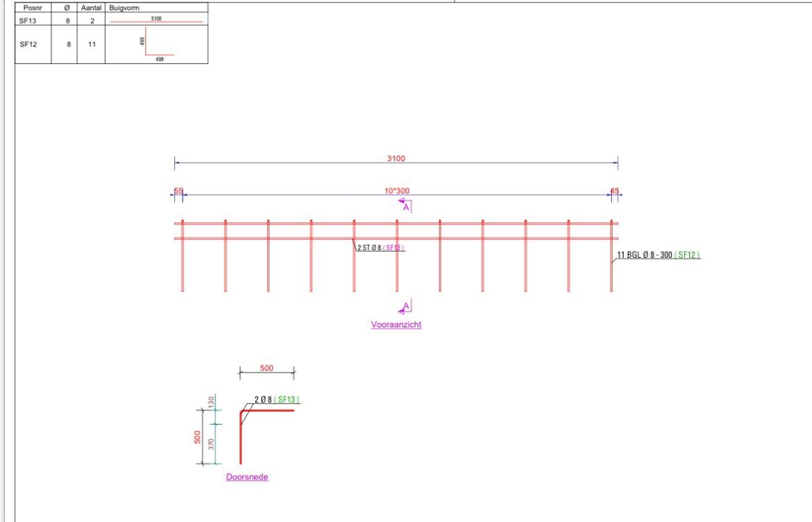Select the 11 BGL Ø 8 - 300 (SF12) label
Screen dimensions: 812x522
click(658, 255)
